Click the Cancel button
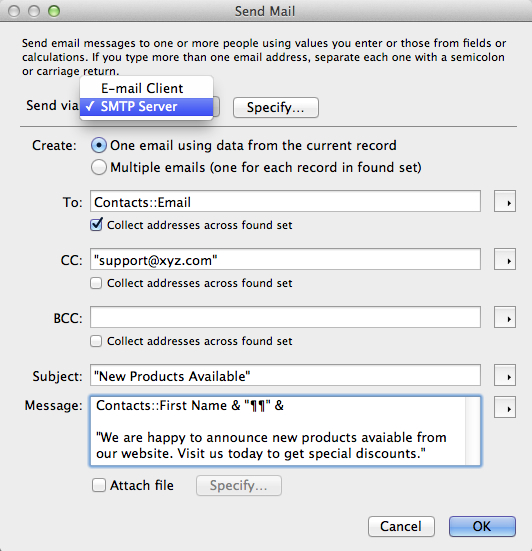Screen dimensions: 532x551 (401, 526)
